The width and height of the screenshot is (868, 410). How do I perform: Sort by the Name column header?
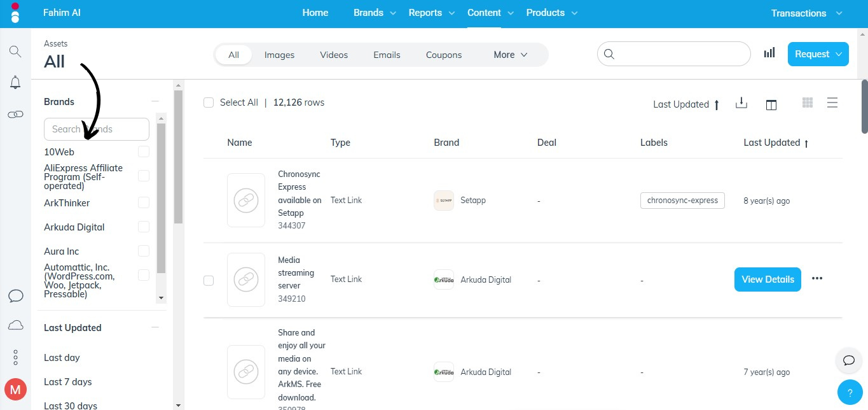(x=240, y=143)
